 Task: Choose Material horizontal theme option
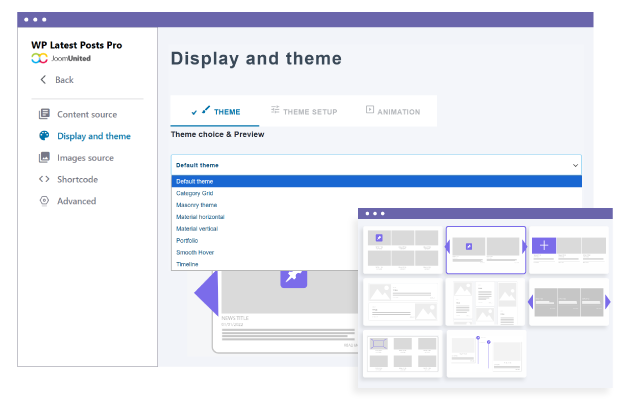(200, 217)
